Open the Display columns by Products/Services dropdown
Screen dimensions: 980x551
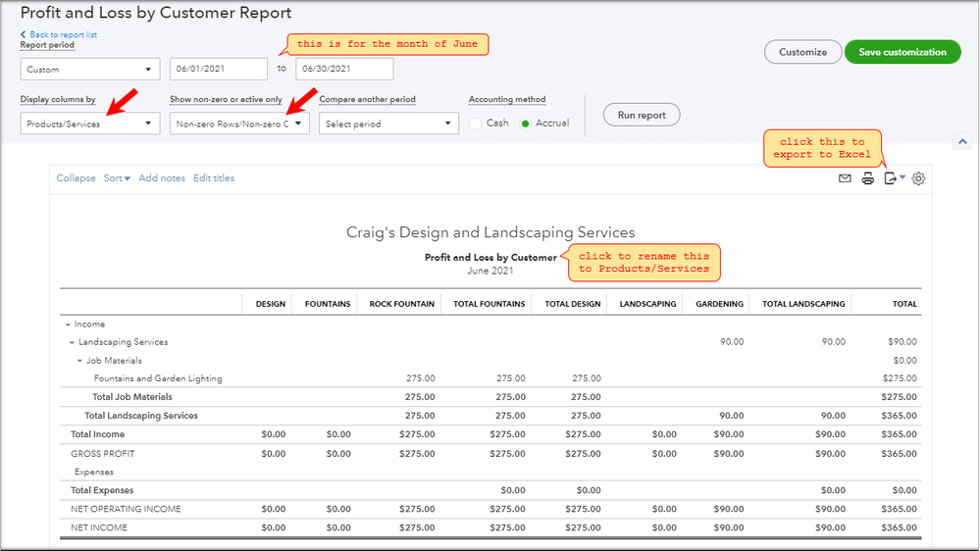[x=90, y=124]
